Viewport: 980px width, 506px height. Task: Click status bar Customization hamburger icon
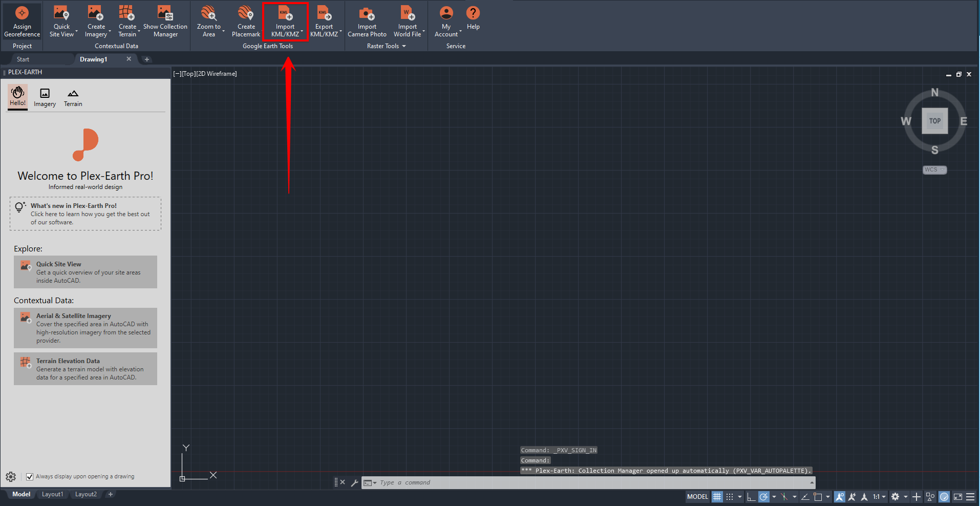pos(970,497)
